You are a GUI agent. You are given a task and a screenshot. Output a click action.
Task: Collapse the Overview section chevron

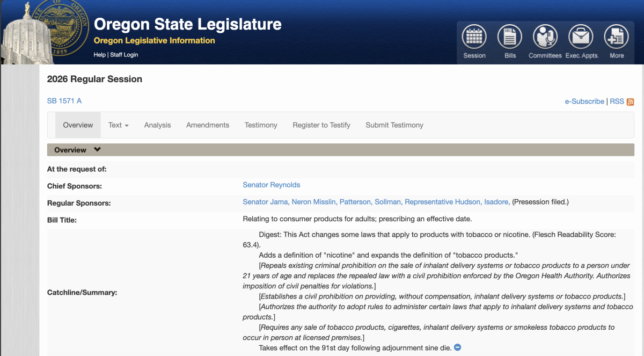[x=97, y=149]
